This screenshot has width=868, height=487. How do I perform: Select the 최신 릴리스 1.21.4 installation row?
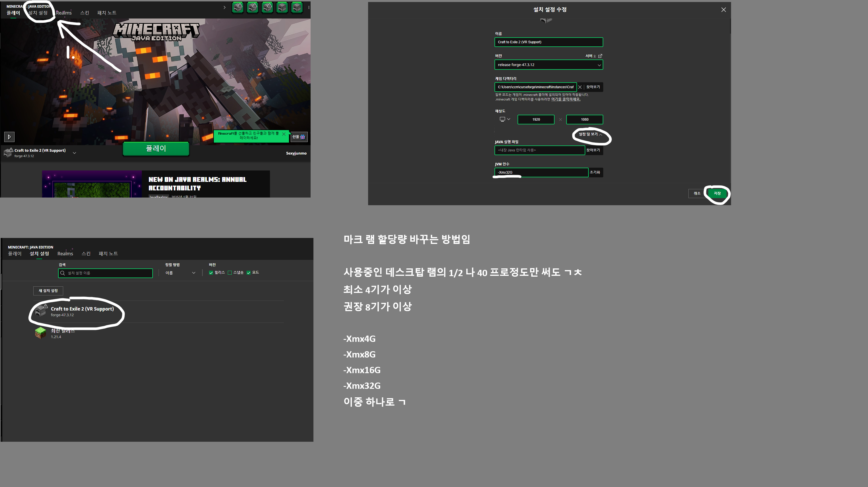pos(158,333)
